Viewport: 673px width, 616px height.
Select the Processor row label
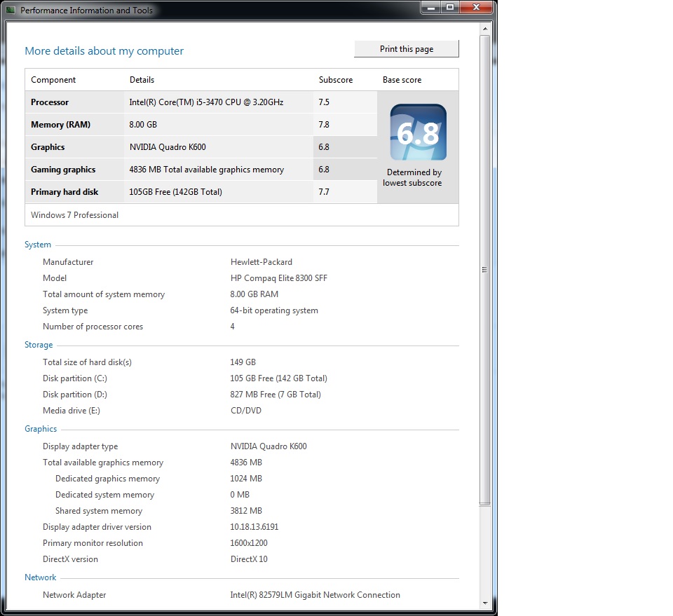(x=50, y=102)
